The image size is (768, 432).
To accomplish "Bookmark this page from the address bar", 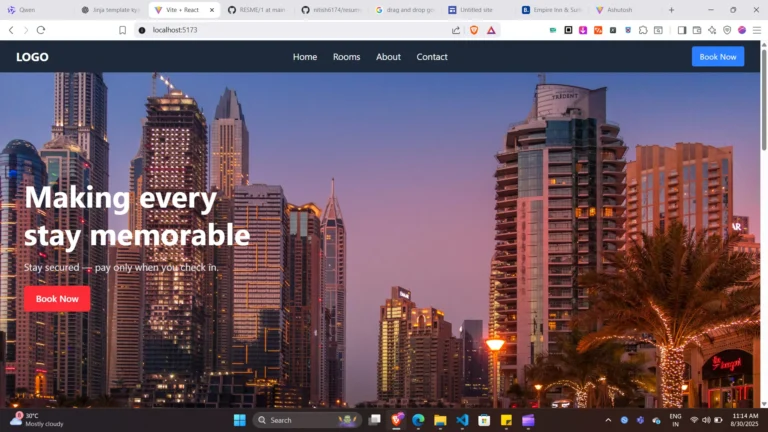I will coord(122,30).
